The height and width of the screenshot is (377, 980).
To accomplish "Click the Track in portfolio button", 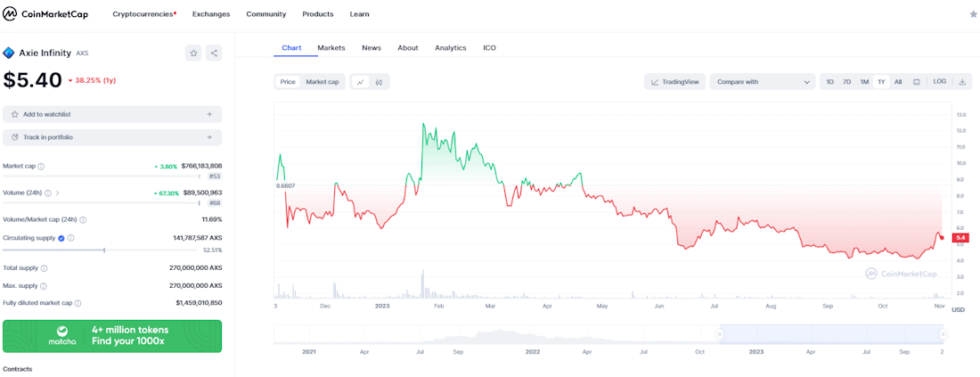I will (112, 137).
